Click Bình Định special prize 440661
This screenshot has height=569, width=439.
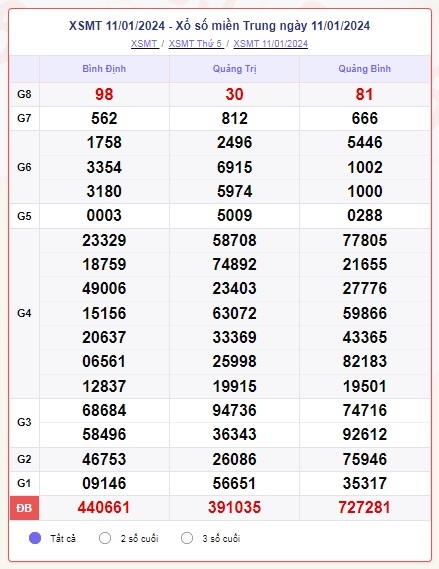[104, 507]
